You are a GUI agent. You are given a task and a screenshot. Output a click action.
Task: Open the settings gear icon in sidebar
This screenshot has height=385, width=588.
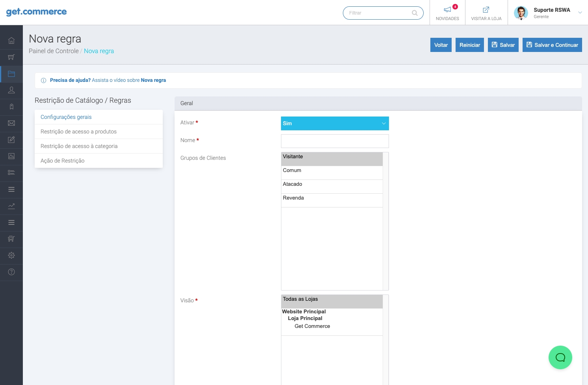click(11, 255)
